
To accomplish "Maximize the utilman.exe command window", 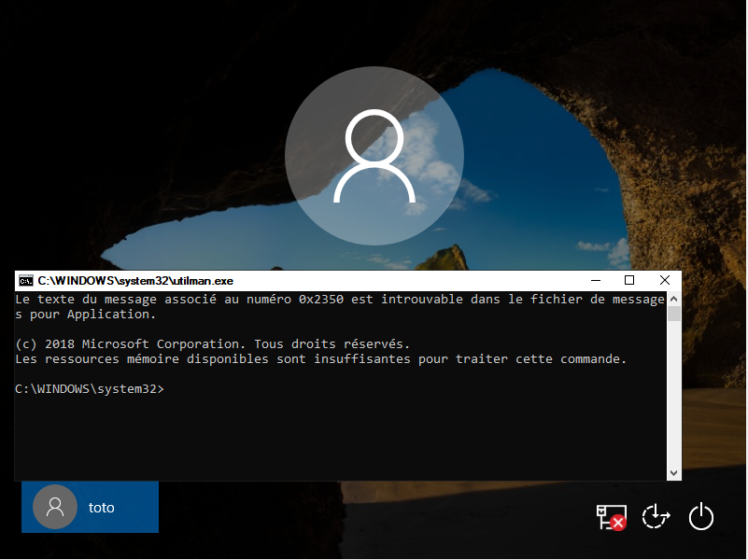I will click(x=629, y=280).
